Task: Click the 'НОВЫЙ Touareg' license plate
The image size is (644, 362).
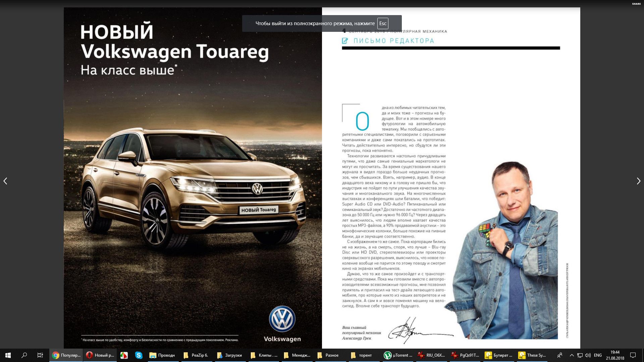Action: tap(259, 210)
